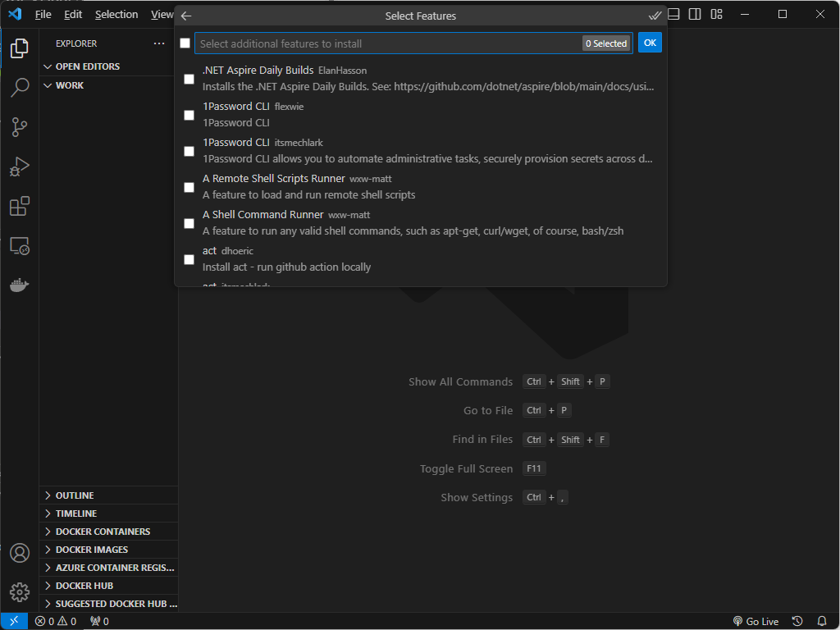Click Go Live in the status bar
Screen dimensions: 840x630
(756, 621)
